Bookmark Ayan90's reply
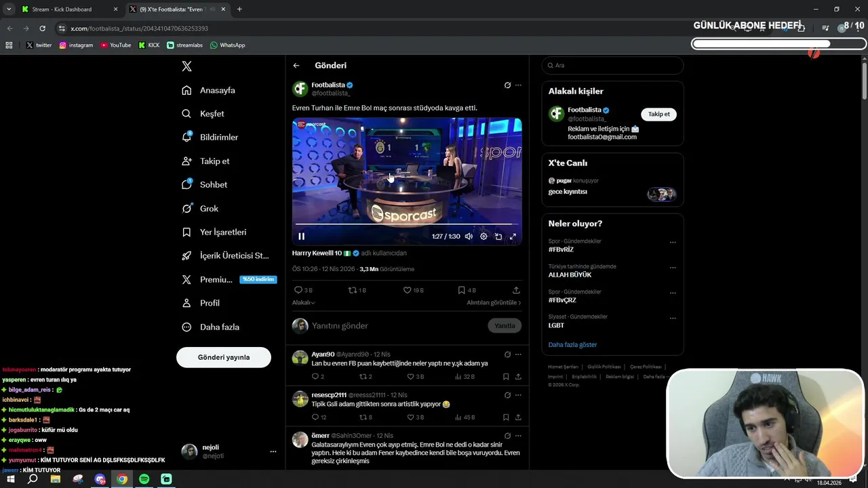The height and width of the screenshot is (488, 868). click(506, 377)
